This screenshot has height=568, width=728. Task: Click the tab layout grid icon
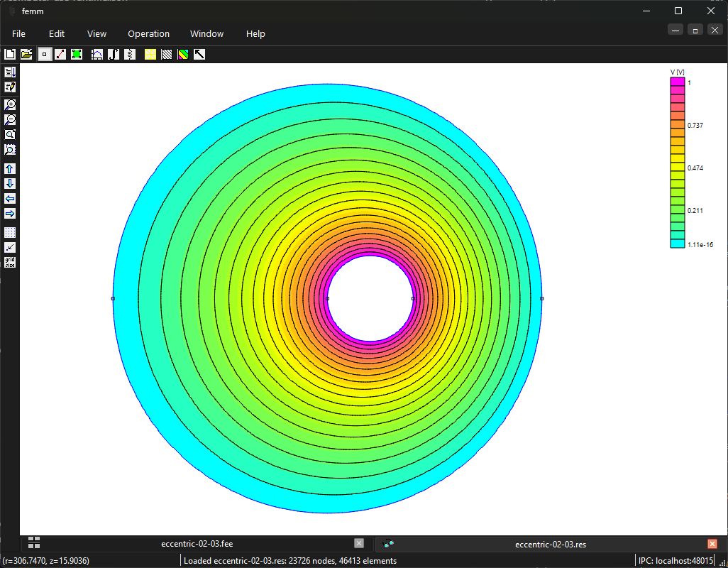34,542
